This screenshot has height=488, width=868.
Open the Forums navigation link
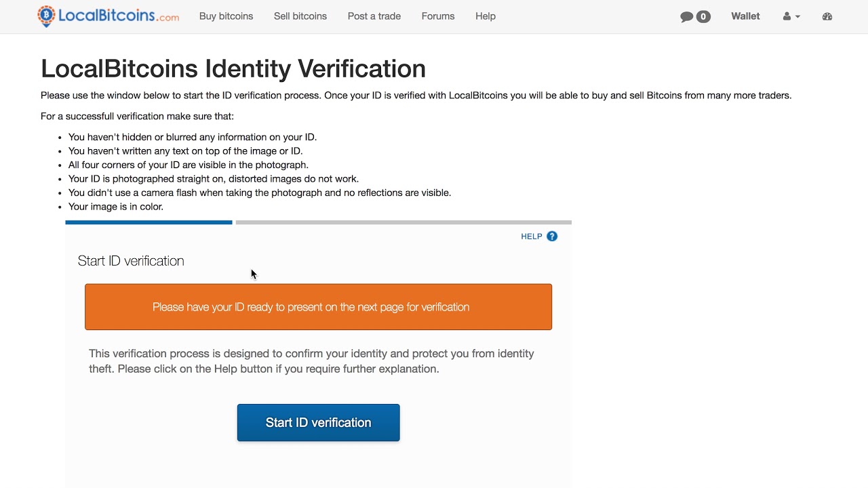tap(437, 16)
